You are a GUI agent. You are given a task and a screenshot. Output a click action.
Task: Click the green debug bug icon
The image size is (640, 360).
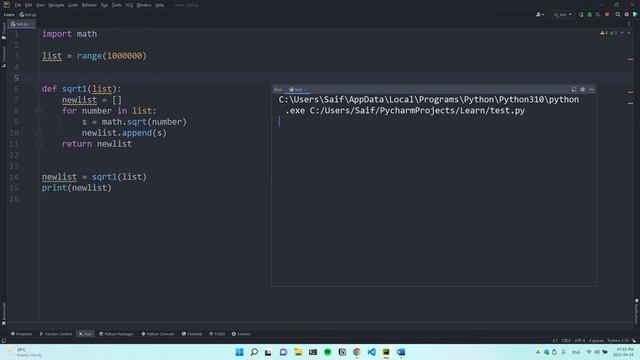click(589, 15)
